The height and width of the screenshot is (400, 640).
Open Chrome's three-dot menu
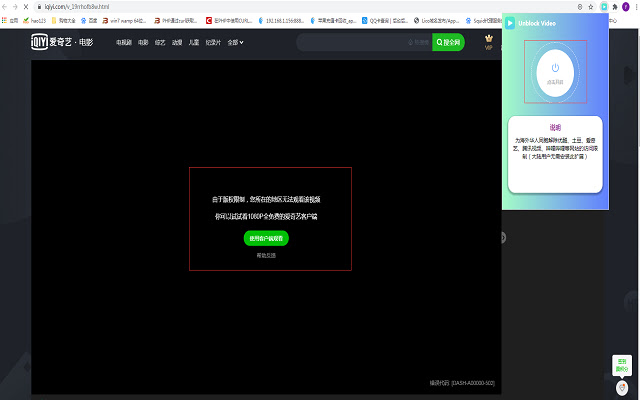(636, 7)
